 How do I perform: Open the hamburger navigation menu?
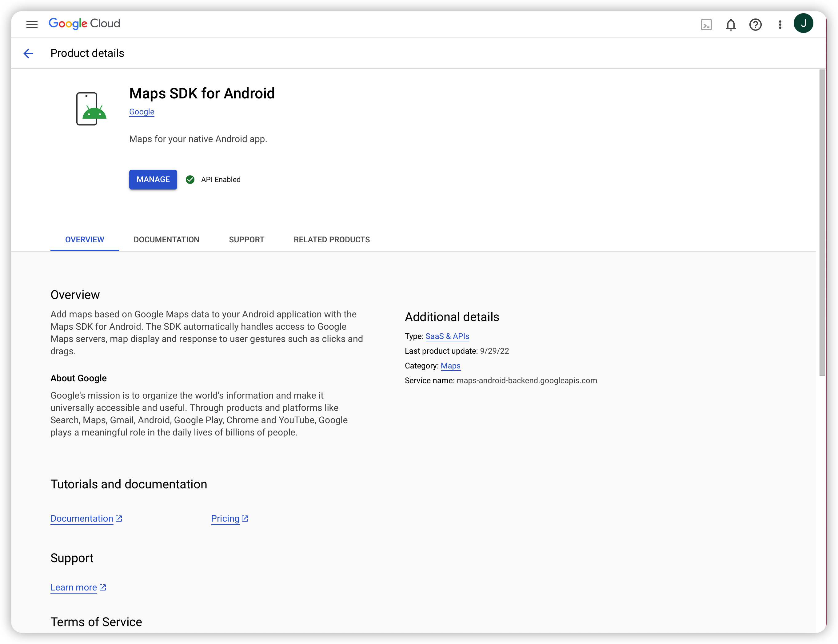32,25
